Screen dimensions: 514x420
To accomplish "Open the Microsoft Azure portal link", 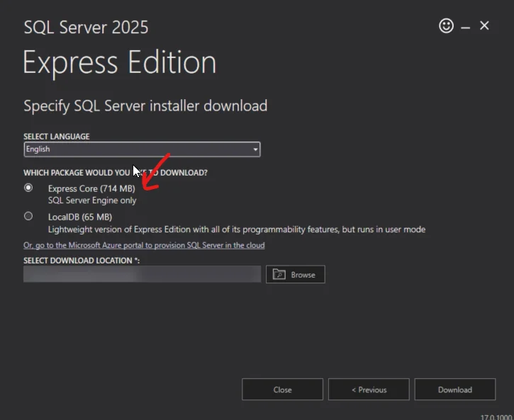I will [x=144, y=245].
